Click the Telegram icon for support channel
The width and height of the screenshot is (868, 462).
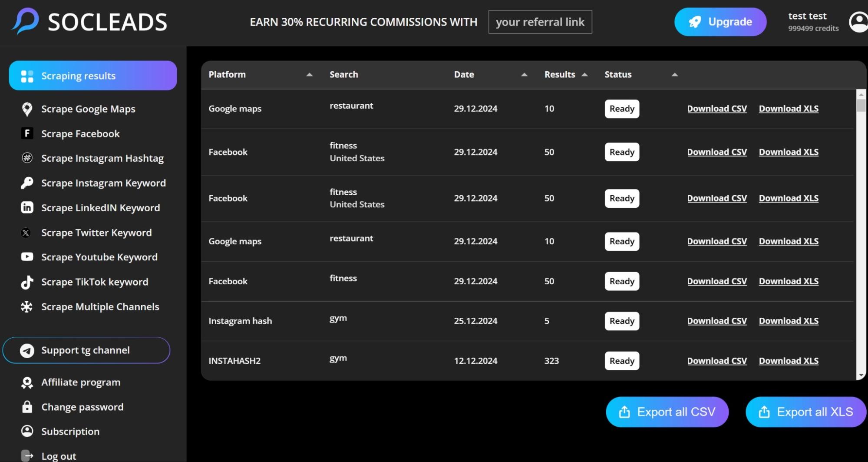(27, 350)
